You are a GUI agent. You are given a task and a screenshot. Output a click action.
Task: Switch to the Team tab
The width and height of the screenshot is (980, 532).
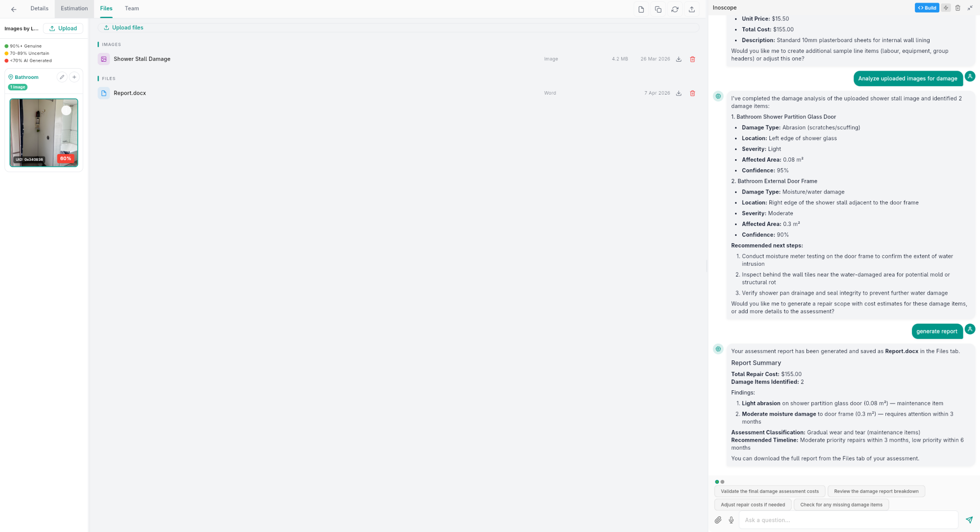pyautogui.click(x=131, y=8)
